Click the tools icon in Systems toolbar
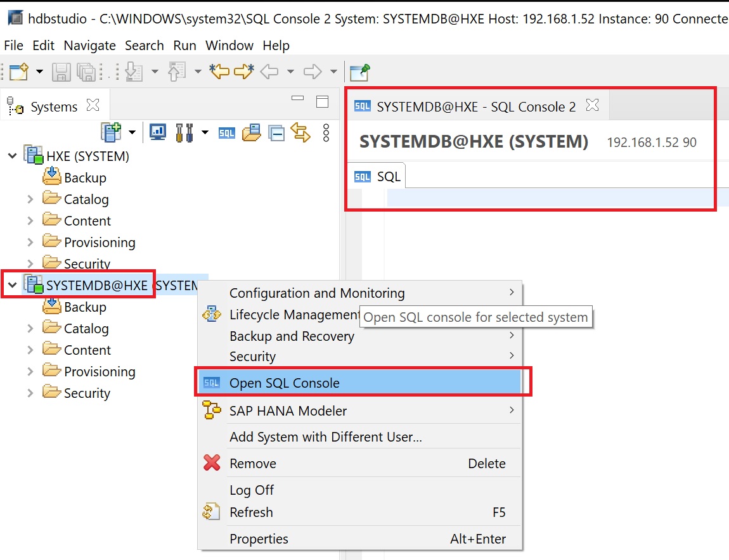 tap(184, 132)
